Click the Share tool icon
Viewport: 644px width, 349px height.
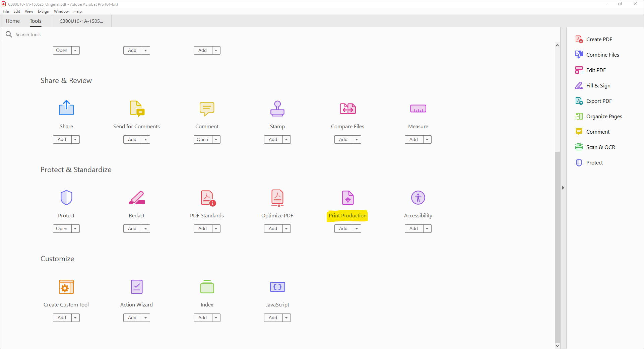pos(66,108)
